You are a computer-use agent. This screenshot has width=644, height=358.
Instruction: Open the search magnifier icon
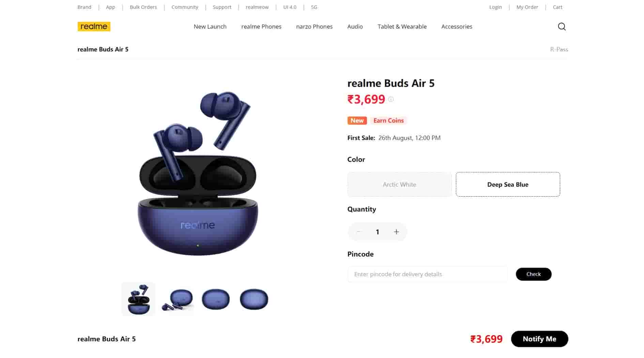(x=562, y=27)
